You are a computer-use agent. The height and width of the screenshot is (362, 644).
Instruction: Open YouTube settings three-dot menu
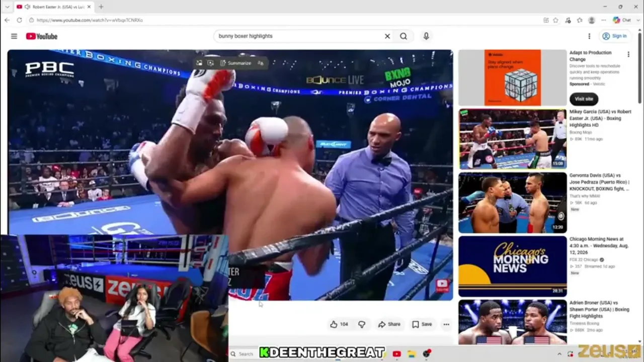point(589,36)
